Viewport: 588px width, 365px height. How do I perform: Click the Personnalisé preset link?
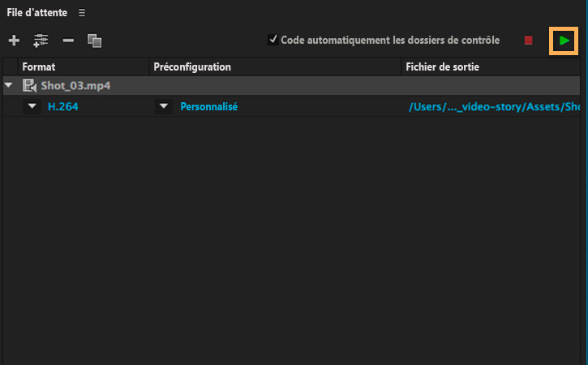(208, 106)
